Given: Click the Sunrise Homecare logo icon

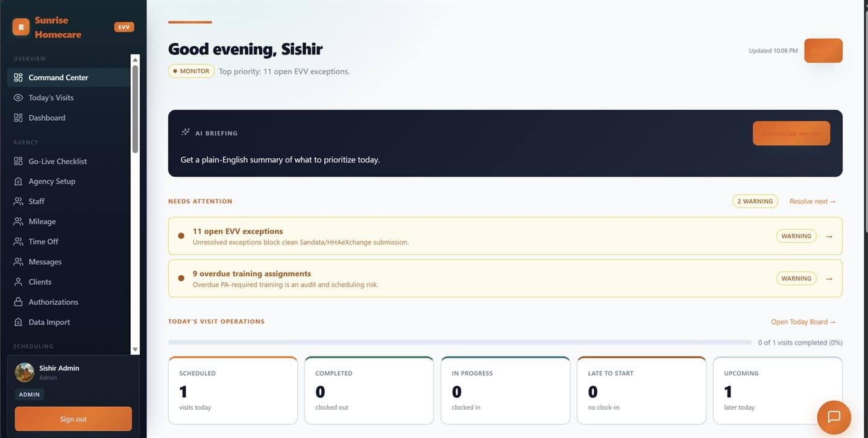Looking at the screenshot, I should (21, 27).
